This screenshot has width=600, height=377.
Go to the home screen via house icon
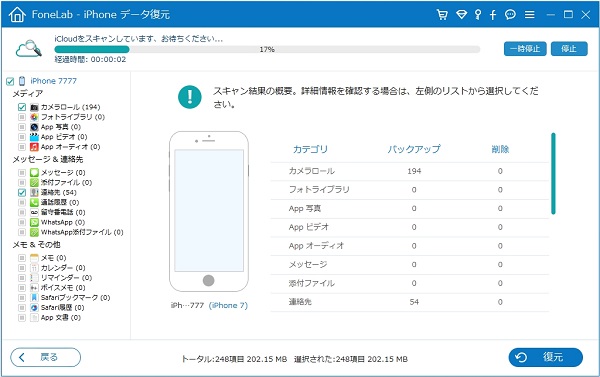pos(17,15)
